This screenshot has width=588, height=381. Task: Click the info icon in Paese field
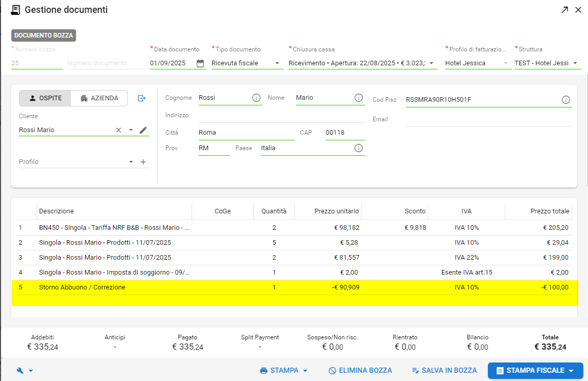pyautogui.click(x=358, y=148)
